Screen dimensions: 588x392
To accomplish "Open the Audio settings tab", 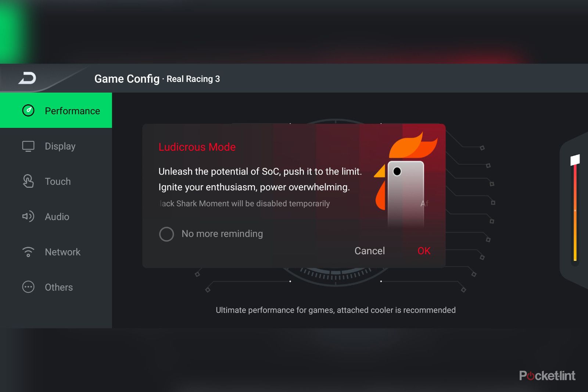I will tap(56, 217).
